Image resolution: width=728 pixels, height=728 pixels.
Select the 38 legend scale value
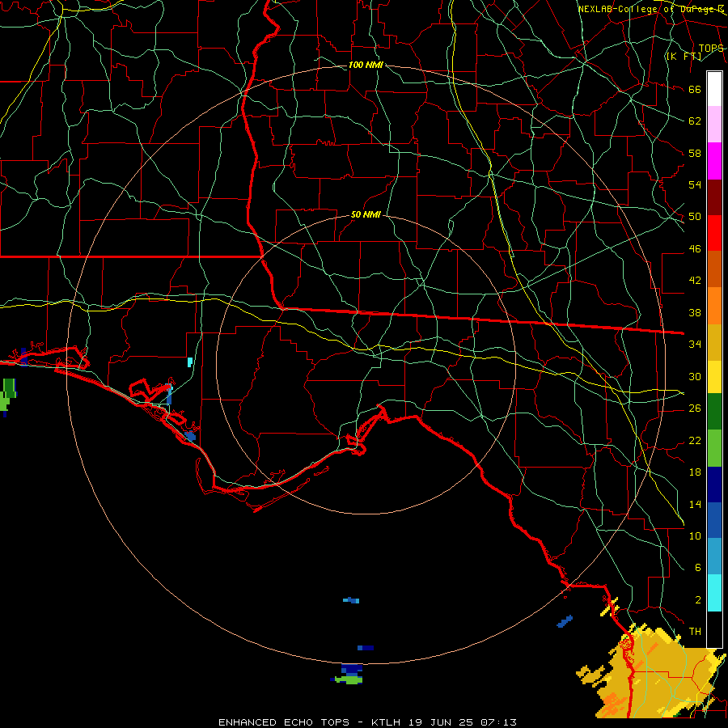pos(695,313)
